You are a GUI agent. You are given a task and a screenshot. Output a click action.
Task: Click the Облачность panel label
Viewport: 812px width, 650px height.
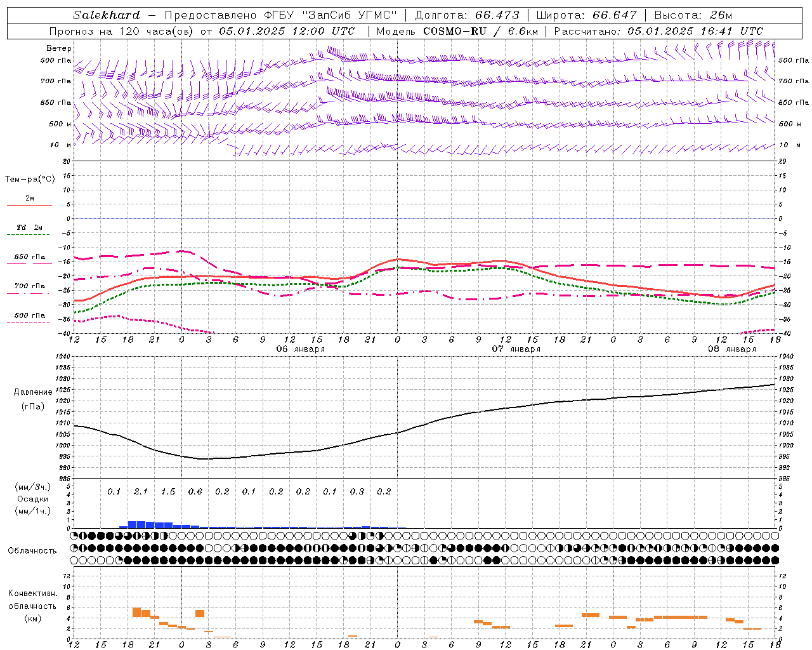click(32, 551)
